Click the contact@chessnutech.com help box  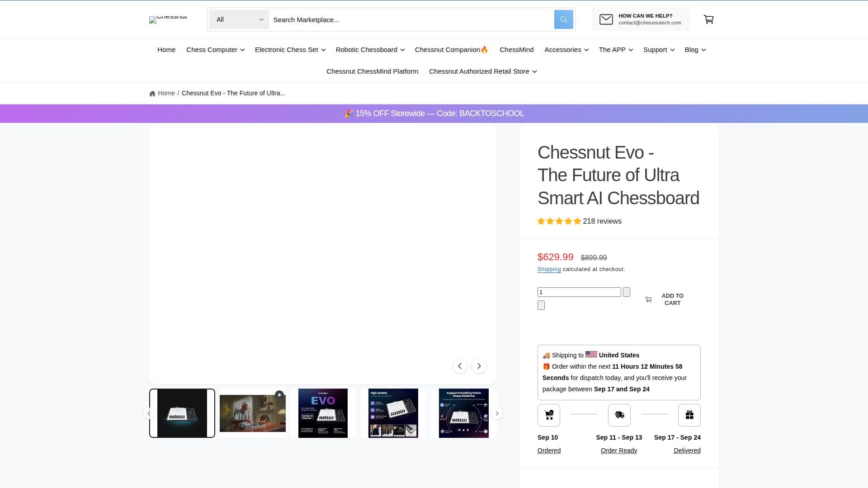(x=641, y=19)
